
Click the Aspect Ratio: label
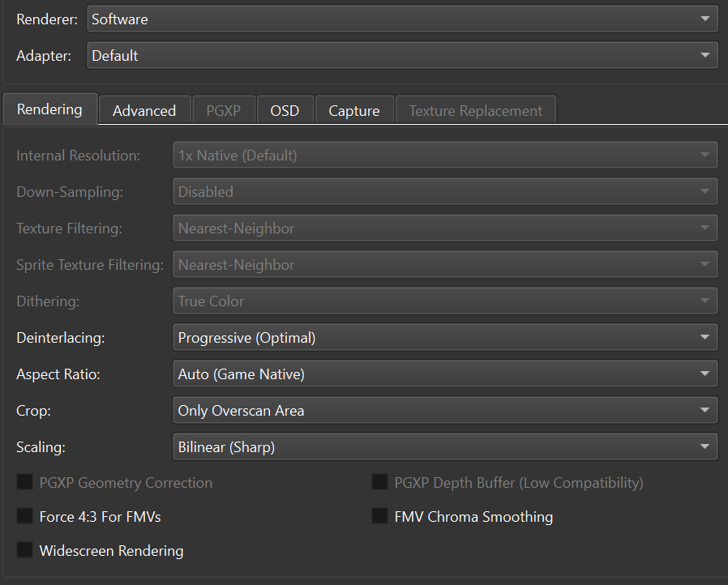coord(58,374)
